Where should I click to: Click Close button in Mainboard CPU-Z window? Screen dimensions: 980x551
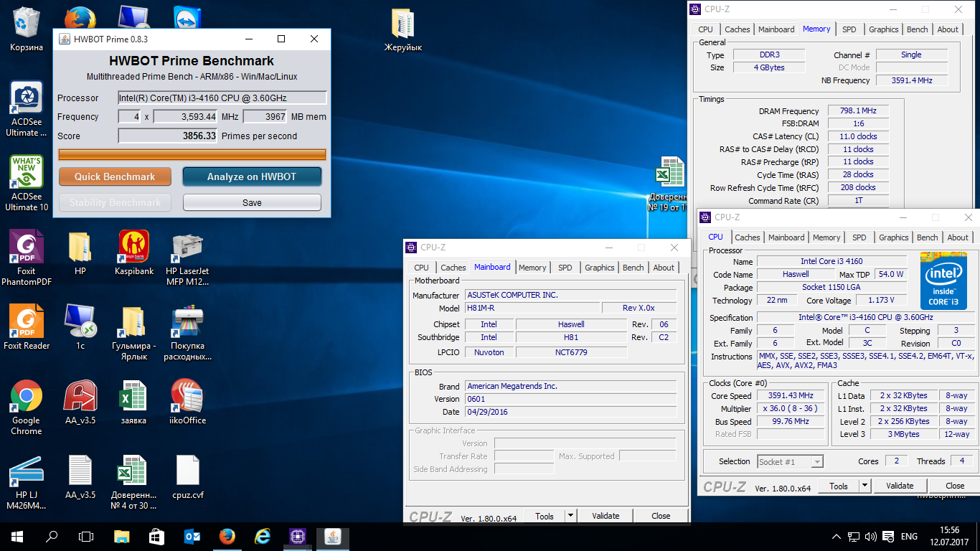[x=661, y=516]
